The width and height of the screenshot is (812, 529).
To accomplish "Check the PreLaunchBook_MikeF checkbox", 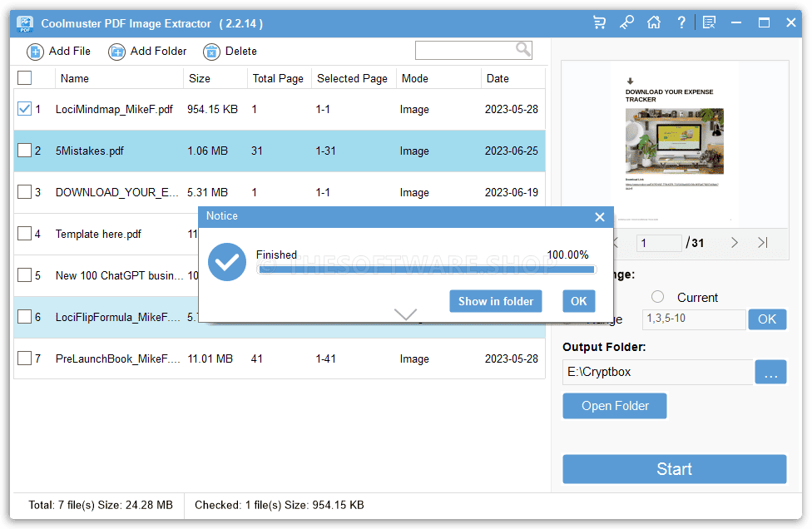I will (x=24, y=358).
